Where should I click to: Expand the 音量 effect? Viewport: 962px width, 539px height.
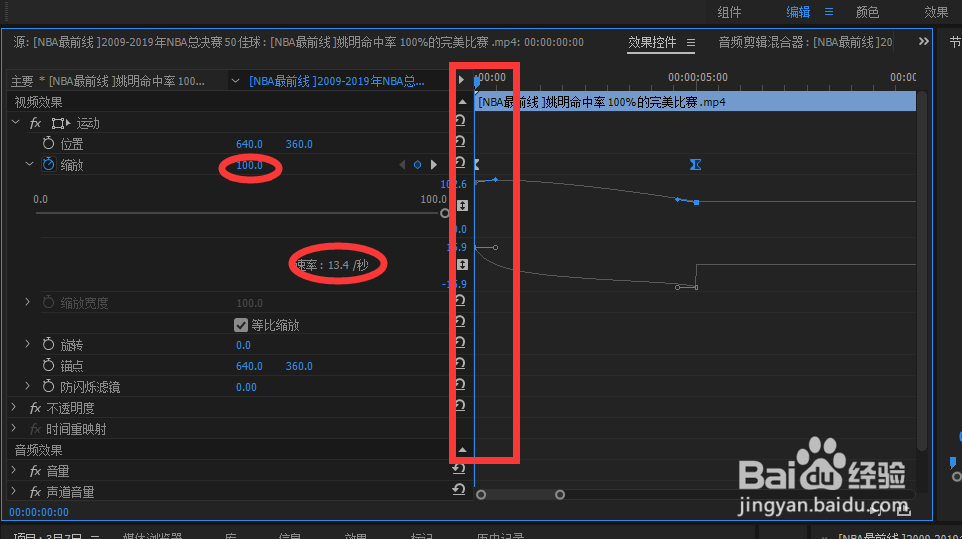click(14, 470)
